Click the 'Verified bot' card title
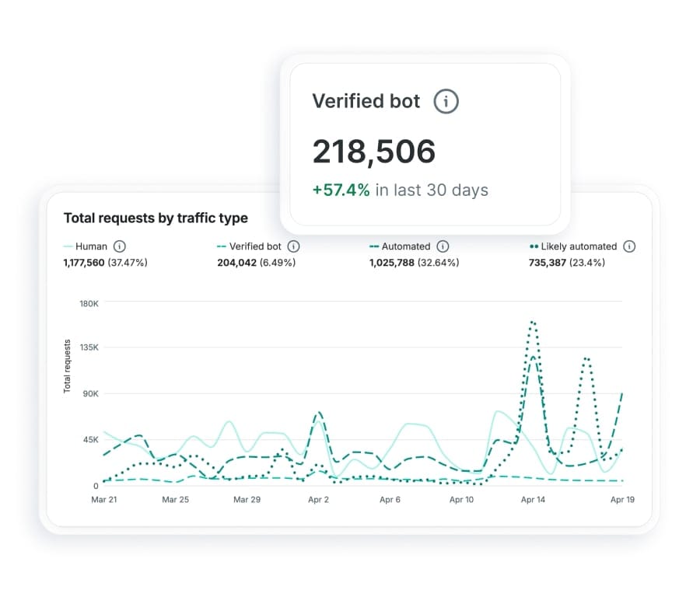Image resolution: width=700 pixels, height=590 pixels. pyautogui.click(x=366, y=101)
